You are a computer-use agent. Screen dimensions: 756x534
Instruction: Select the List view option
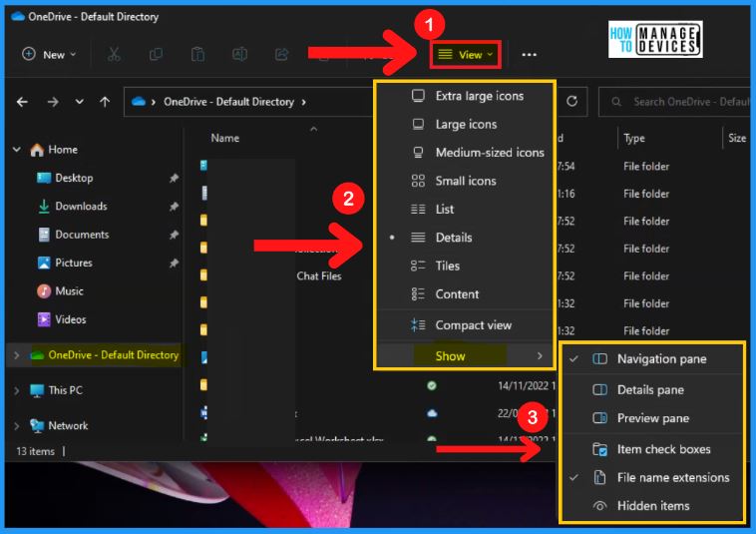point(465,210)
